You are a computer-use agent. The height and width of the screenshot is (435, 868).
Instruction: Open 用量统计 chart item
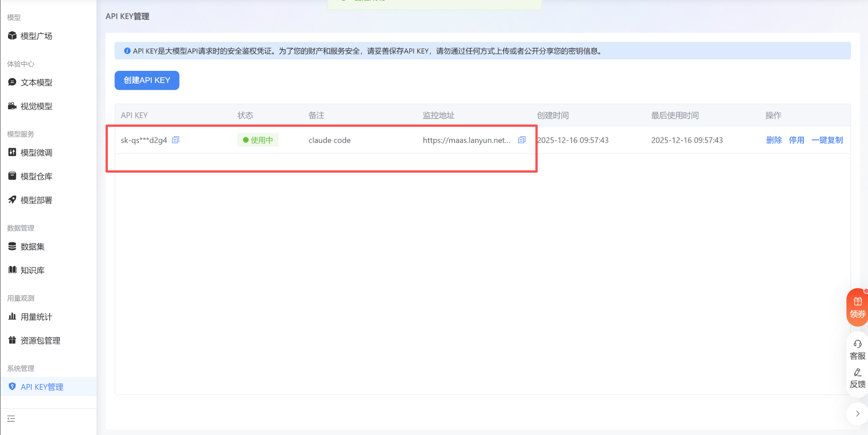point(36,317)
